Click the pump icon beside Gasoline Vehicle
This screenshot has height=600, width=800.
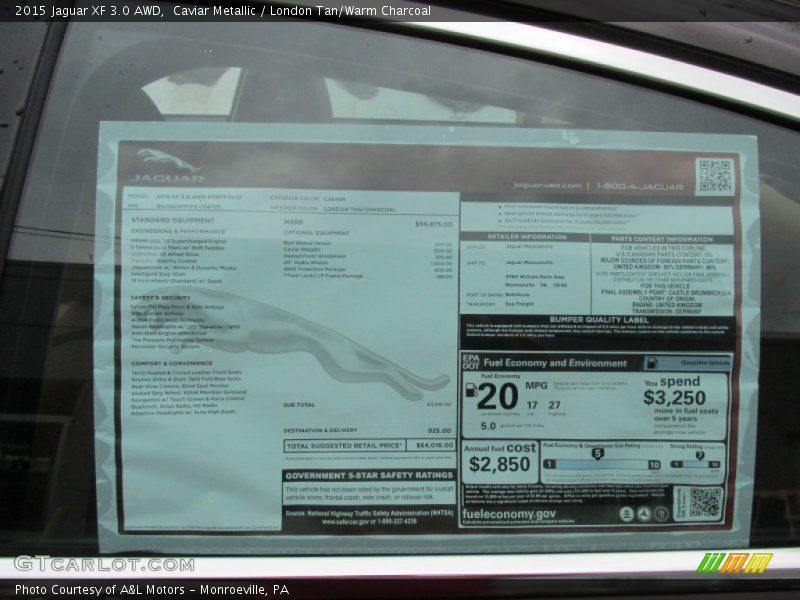click(651, 363)
